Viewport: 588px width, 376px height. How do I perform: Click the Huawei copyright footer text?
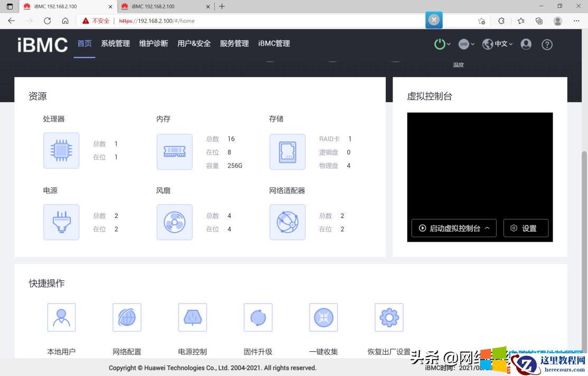point(212,368)
